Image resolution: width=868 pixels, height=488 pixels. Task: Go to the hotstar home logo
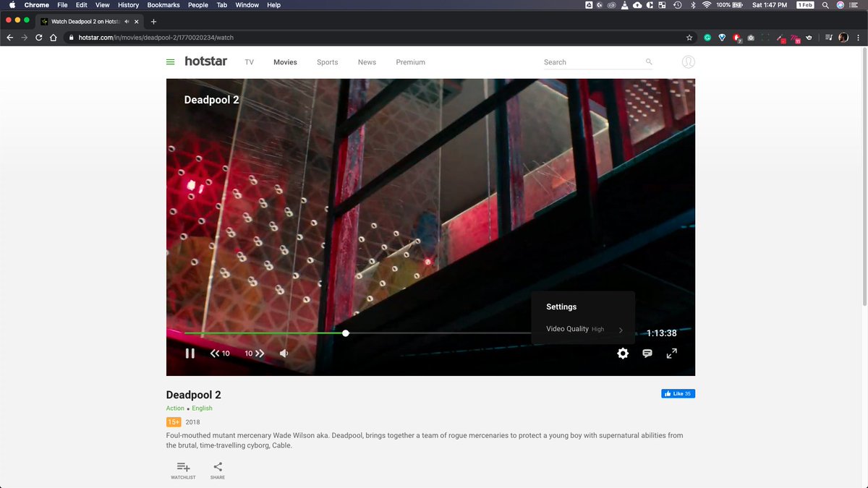(x=205, y=61)
